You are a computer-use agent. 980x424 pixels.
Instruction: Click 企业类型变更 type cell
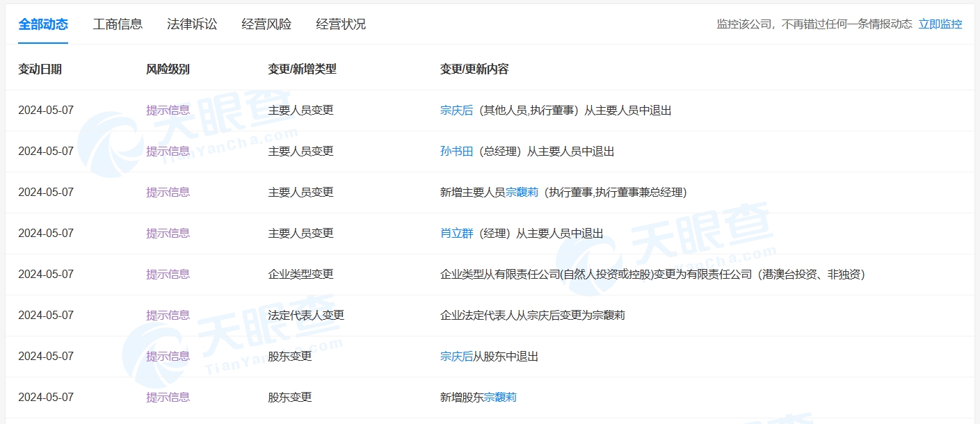[x=300, y=274]
